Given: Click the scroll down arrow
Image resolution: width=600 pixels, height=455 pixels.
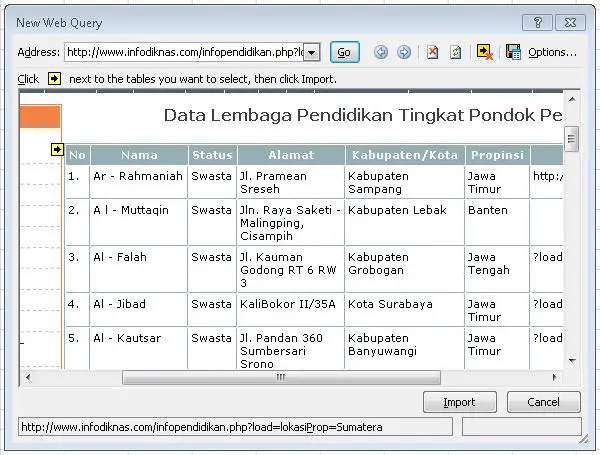Looking at the screenshot, I should [x=571, y=362].
